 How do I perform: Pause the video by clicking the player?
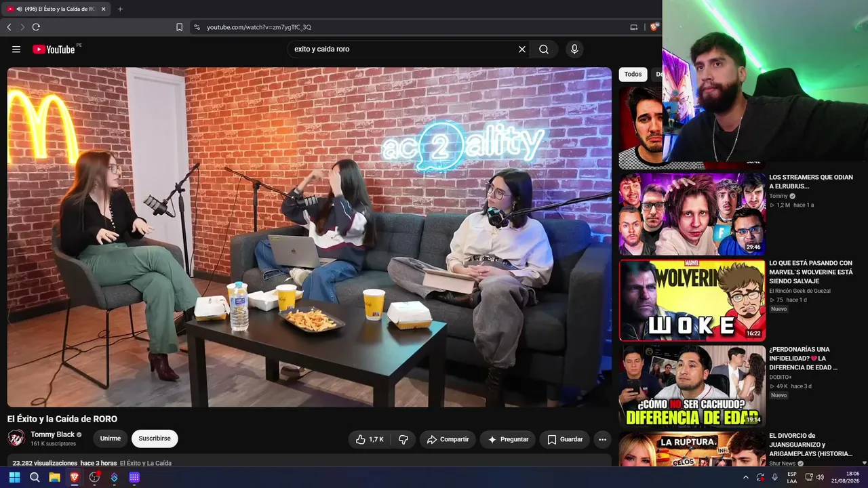[309, 237]
